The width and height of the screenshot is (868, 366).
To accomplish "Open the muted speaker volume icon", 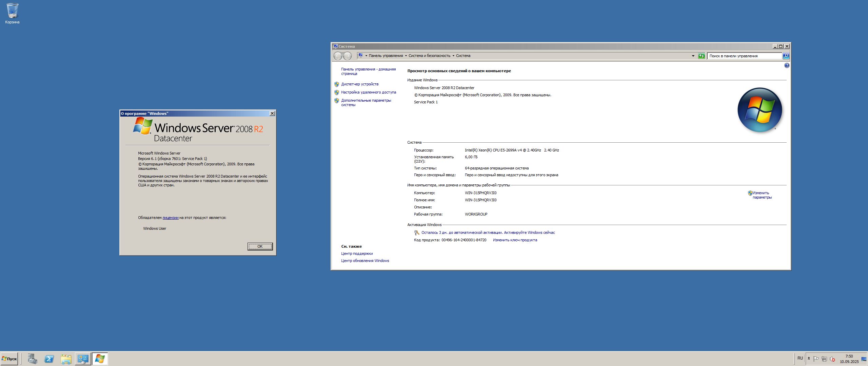I will click(x=832, y=359).
